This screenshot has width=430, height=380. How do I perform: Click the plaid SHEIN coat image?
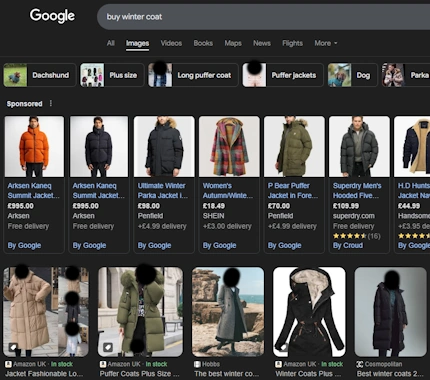tap(229, 146)
